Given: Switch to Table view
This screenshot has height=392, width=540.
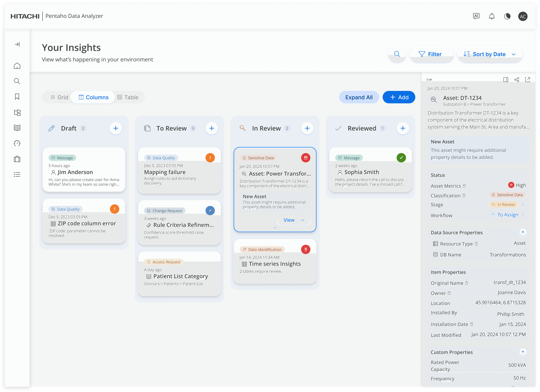Looking at the screenshot, I should click(128, 97).
